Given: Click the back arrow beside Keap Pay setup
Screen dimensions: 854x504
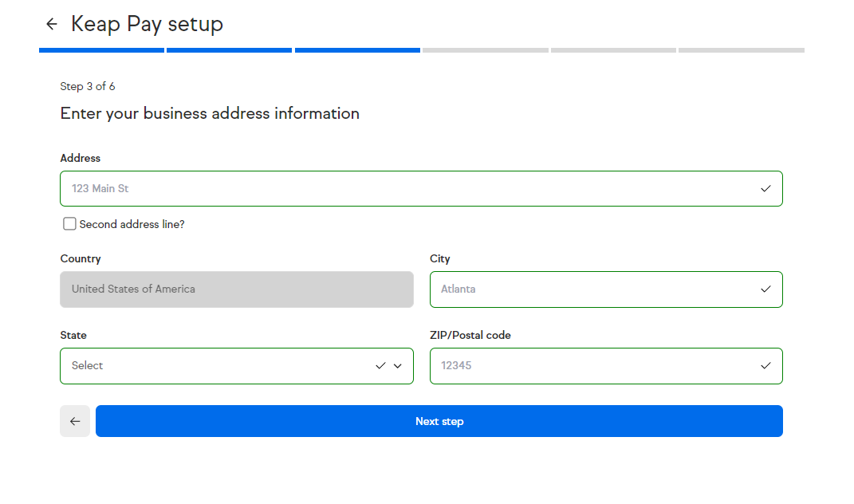Looking at the screenshot, I should tap(52, 24).
